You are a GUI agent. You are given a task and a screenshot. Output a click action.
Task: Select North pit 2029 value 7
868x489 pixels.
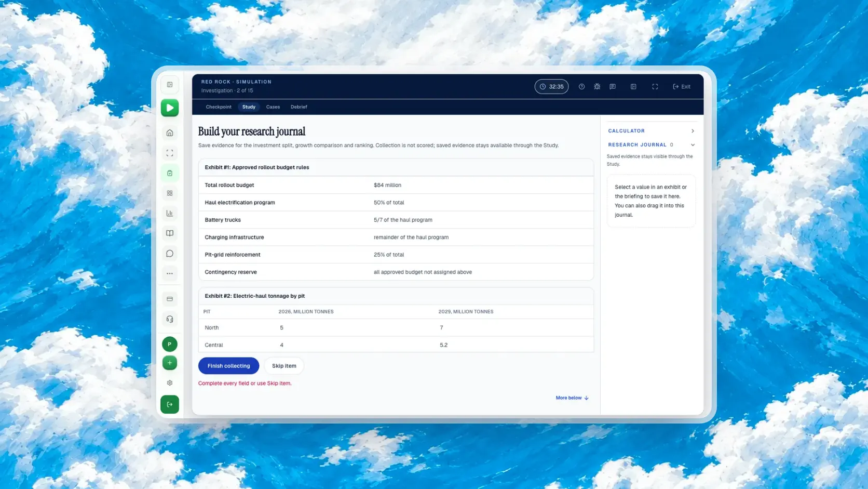point(442,328)
